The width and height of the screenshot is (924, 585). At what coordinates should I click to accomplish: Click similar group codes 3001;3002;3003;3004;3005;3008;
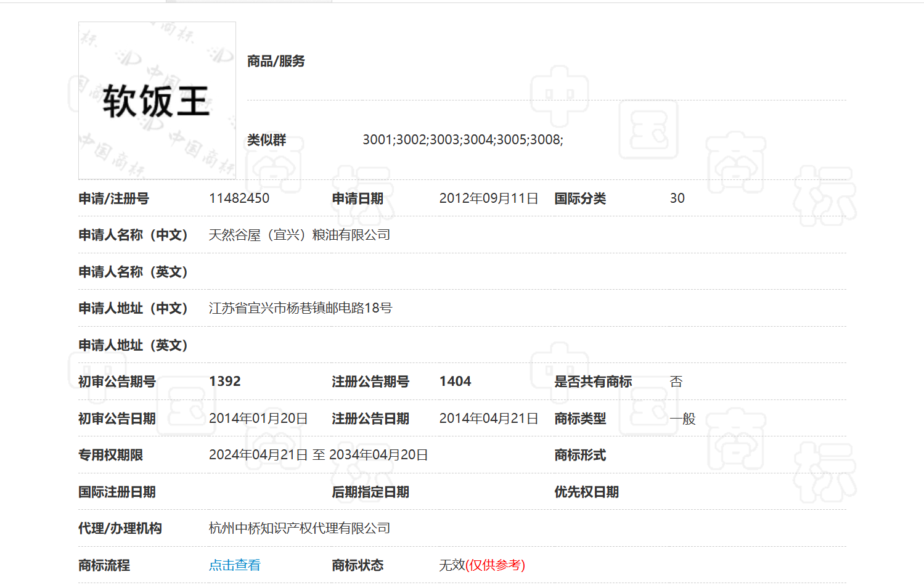[463, 139]
